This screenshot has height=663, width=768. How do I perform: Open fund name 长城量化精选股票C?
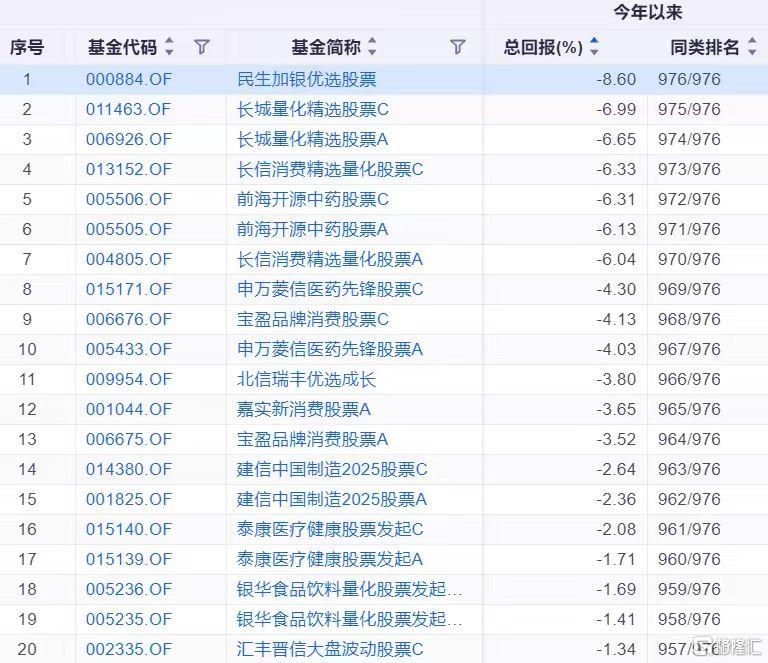coord(313,110)
